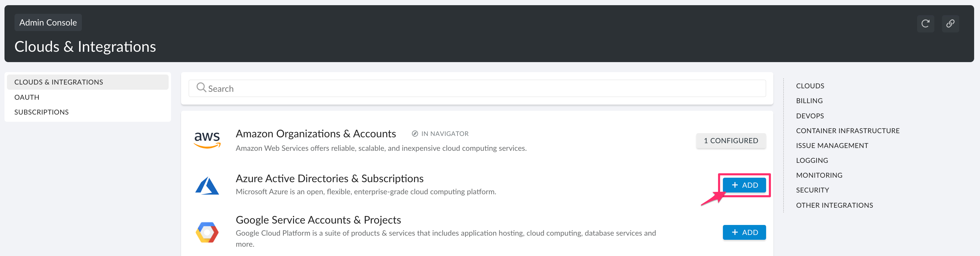The height and width of the screenshot is (256, 980).
Task: Select Clouds & Integrations in the left sidebar
Action: 59,82
